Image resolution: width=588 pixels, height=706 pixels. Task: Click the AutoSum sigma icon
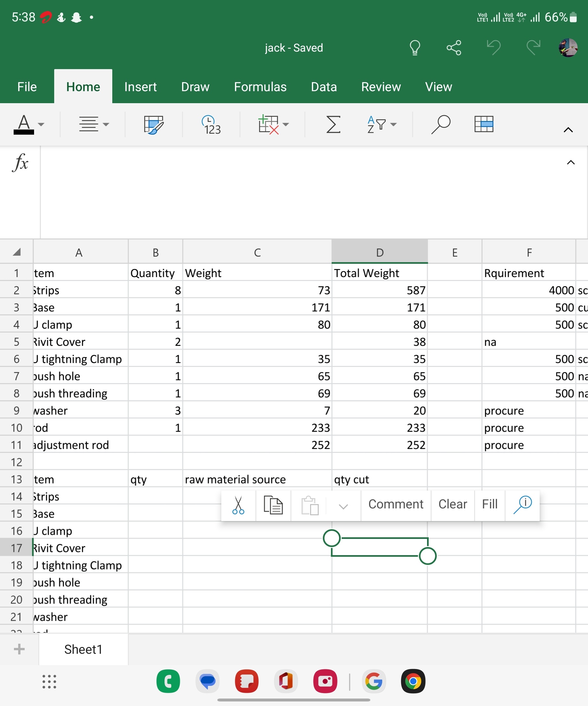333,124
